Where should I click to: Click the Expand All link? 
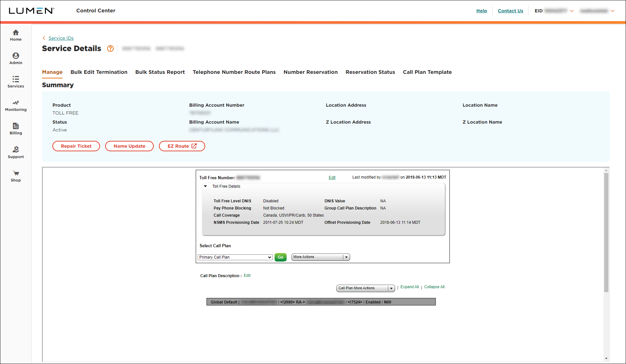409,287
